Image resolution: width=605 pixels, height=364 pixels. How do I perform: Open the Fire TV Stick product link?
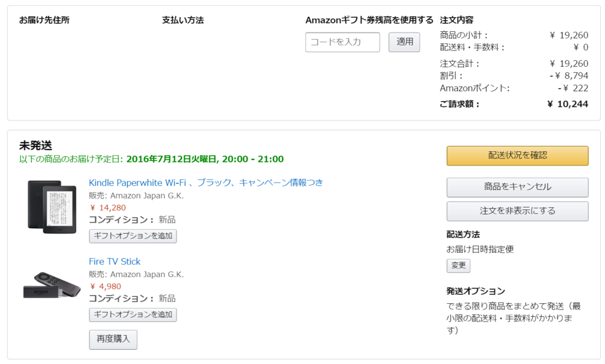coord(115,261)
